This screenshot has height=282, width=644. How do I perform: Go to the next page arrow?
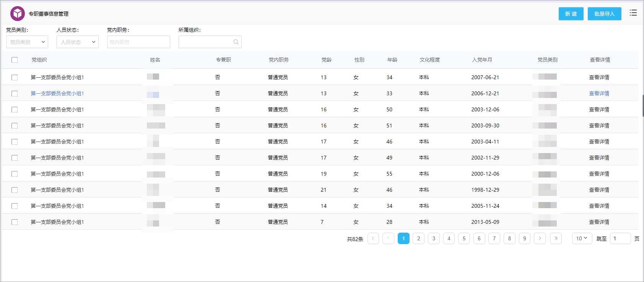(x=540, y=238)
